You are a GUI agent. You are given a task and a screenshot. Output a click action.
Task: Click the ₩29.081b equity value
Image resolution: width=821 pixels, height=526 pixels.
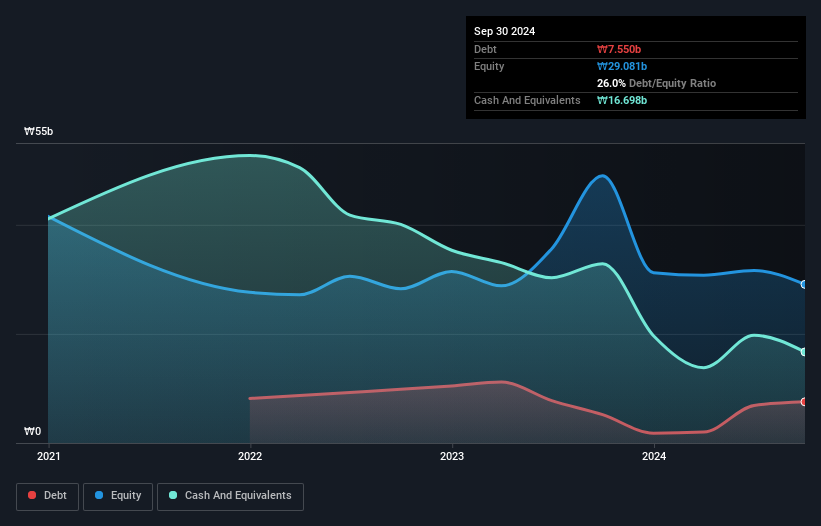tap(622, 66)
